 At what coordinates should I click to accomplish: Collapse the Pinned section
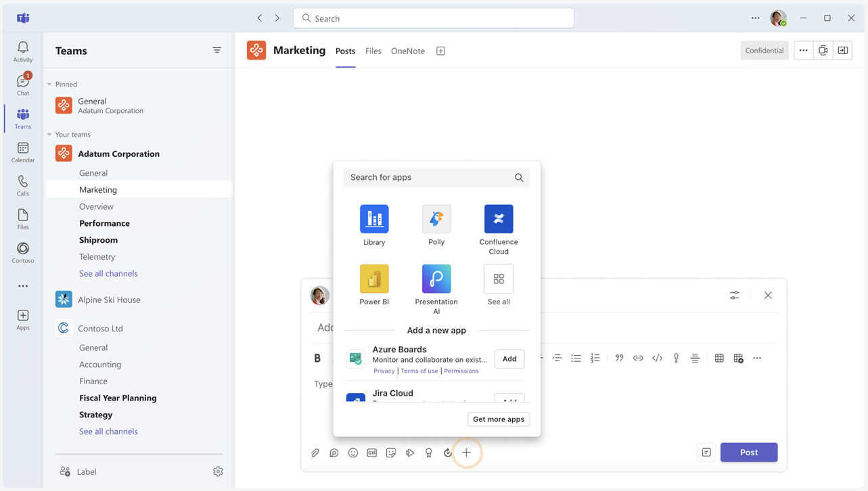49,85
